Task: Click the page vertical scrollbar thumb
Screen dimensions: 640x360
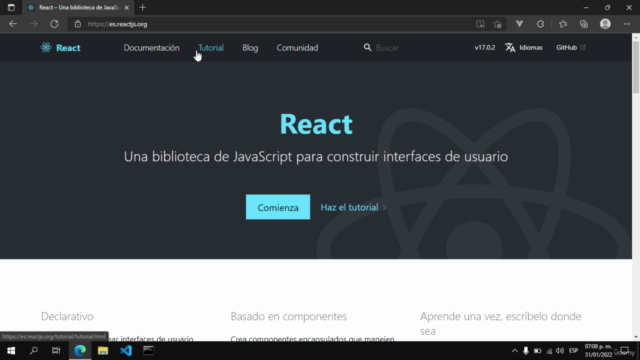Action: click(636, 67)
